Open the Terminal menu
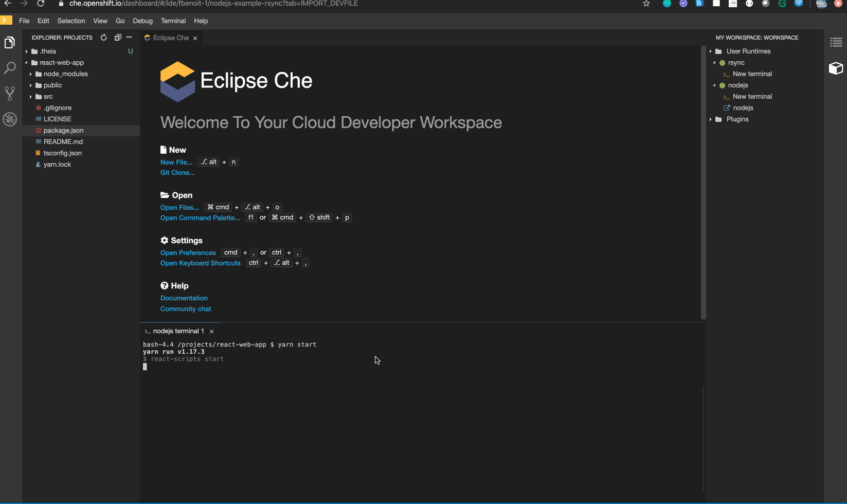The width and height of the screenshot is (847, 504). click(x=173, y=21)
